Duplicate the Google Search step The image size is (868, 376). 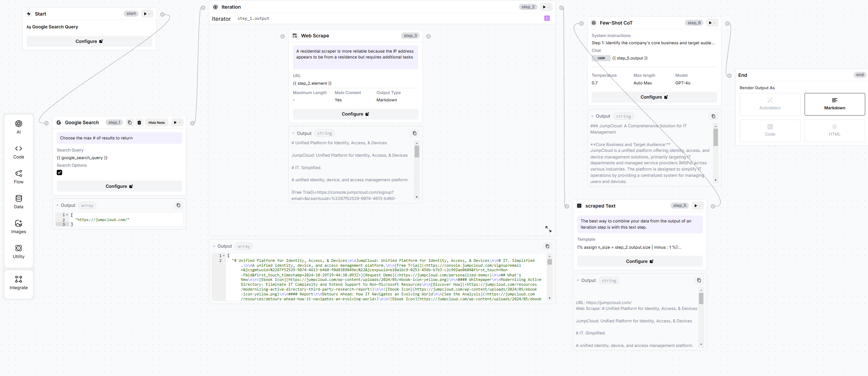click(130, 122)
